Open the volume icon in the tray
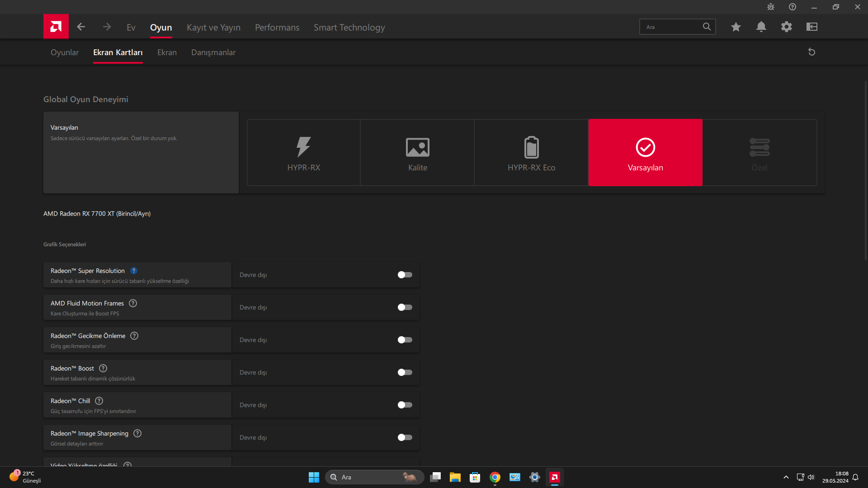Image resolution: width=868 pixels, height=488 pixels. point(811,477)
